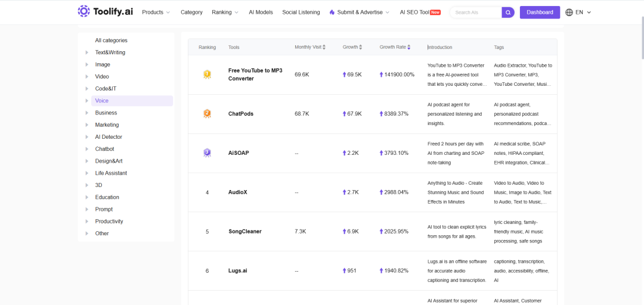The height and width of the screenshot is (305, 644).
Task: Click the flame icon beside Submit & Advertise
Action: coord(332,13)
